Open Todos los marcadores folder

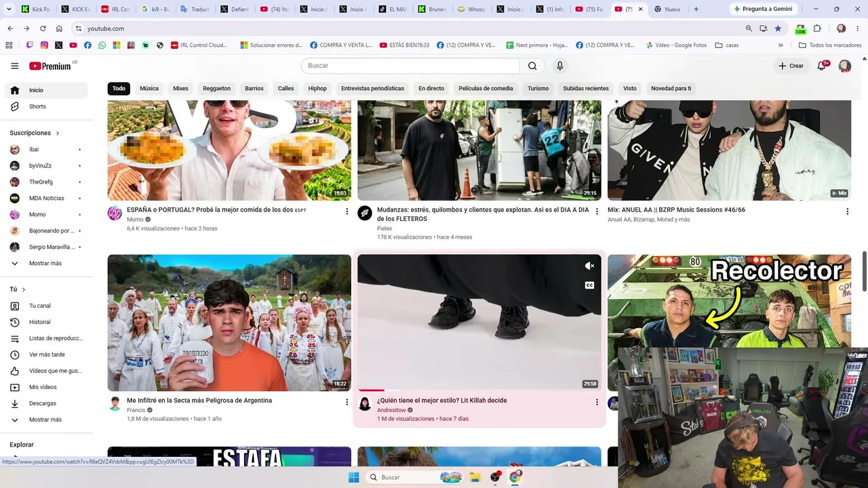tap(830, 45)
